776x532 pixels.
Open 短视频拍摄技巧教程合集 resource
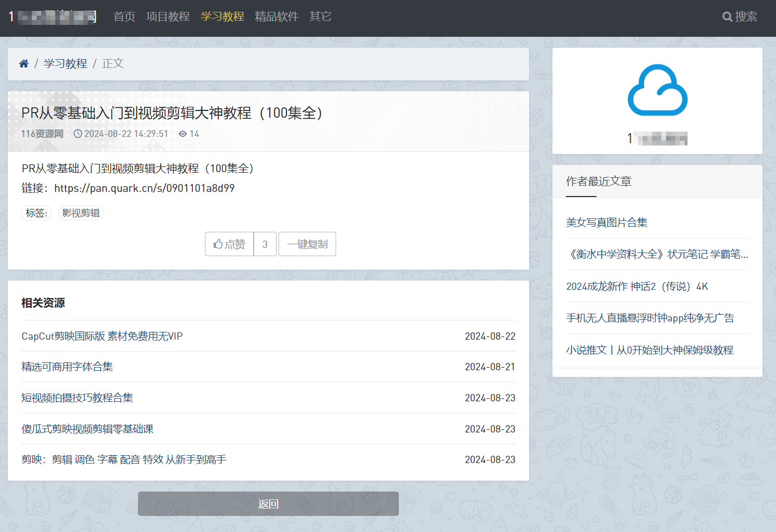click(77, 398)
